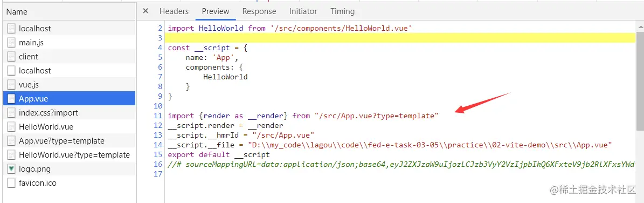
Task: Click the import HelloWorld code on line 2
Action: coord(290,29)
